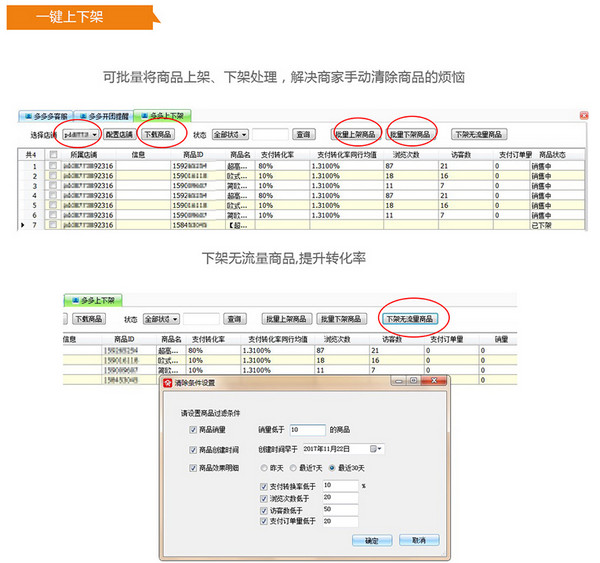Select 多多上下架 tab in the upper window
Screen dimensions: 600x563
(163, 116)
